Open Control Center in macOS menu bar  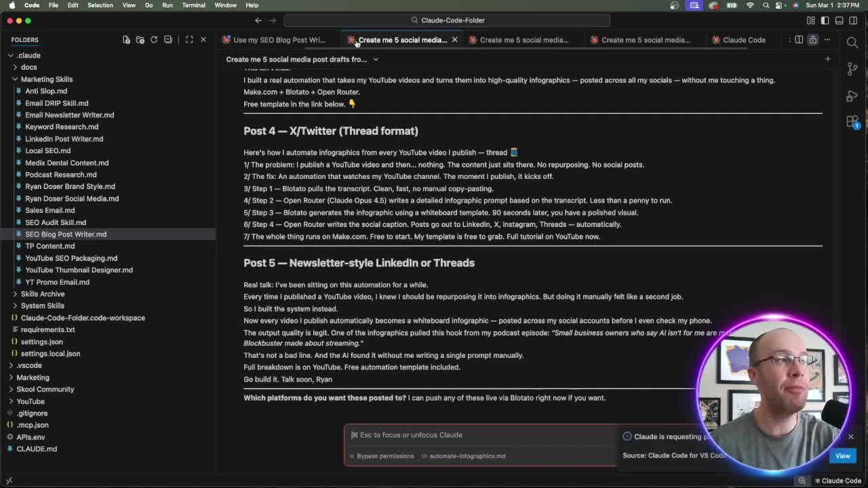[778, 5]
